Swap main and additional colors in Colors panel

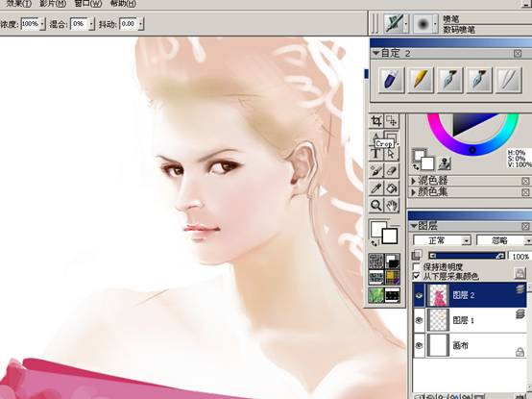click(416, 167)
